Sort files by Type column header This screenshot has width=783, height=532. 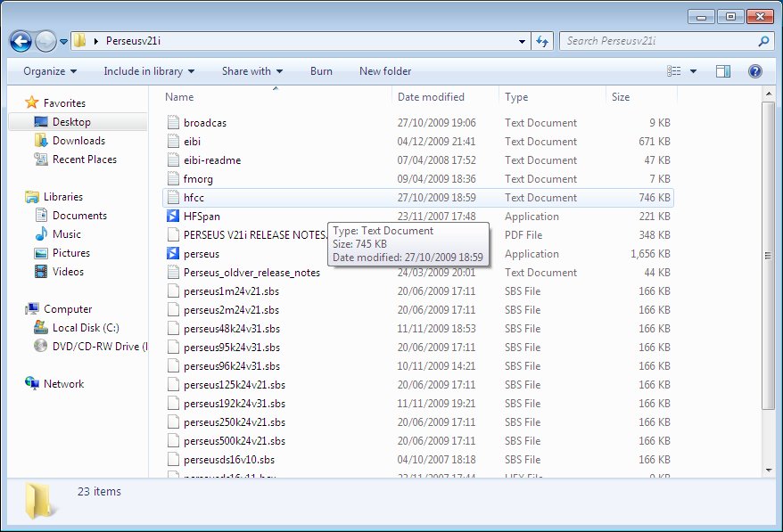pyautogui.click(x=552, y=97)
